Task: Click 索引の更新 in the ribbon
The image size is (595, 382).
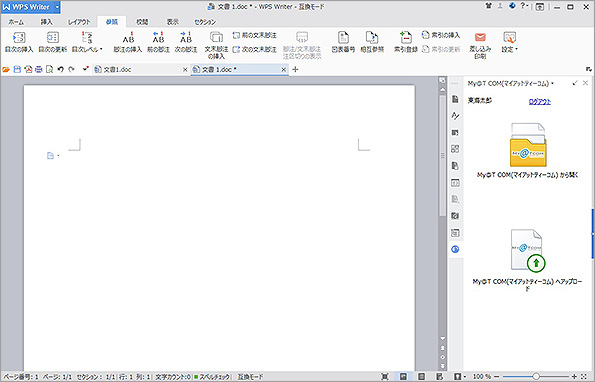Action: point(441,49)
